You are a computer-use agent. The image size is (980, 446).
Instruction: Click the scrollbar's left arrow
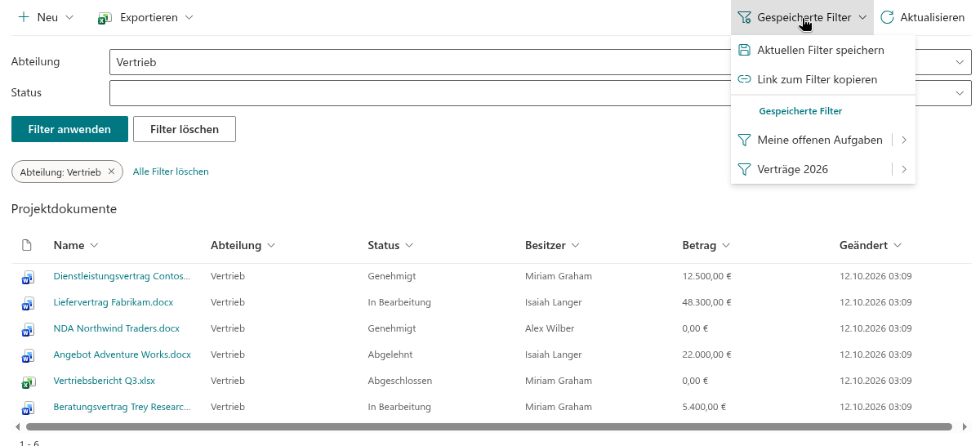click(18, 426)
